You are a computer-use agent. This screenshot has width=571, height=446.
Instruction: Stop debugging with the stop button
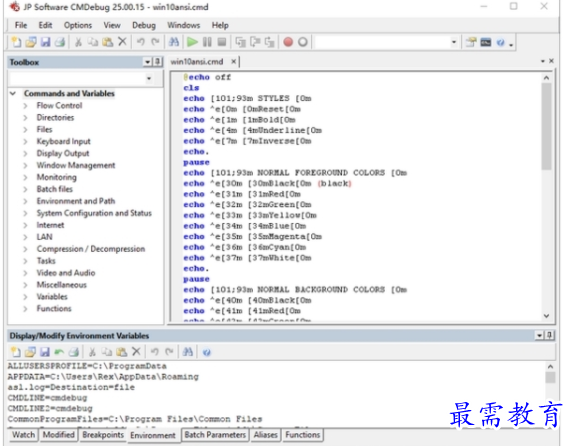coord(222,42)
